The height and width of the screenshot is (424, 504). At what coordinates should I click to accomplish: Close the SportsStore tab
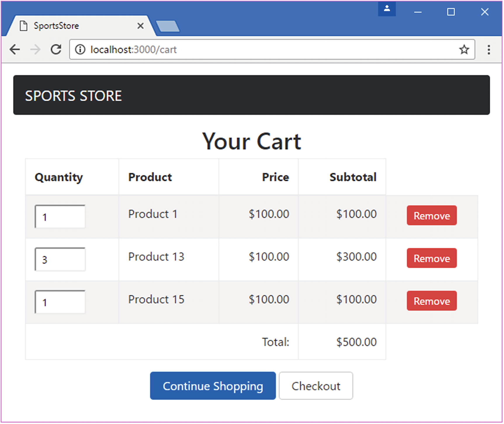pyautogui.click(x=141, y=26)
